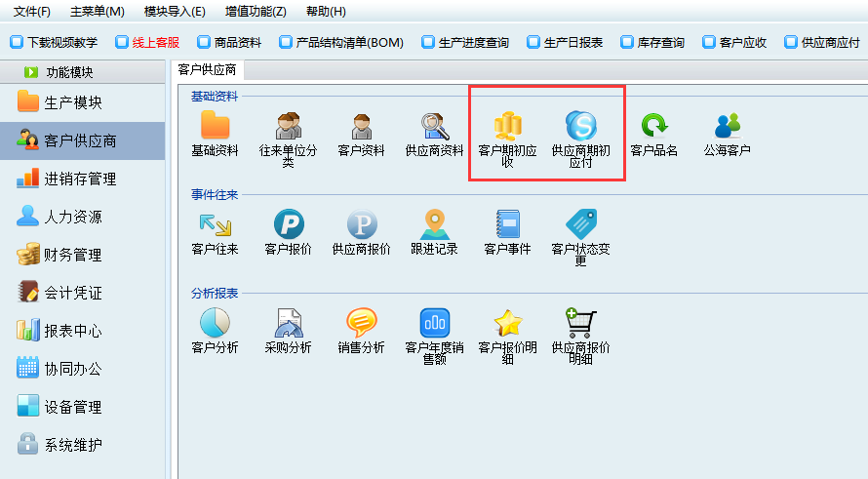The width and height of the screenshot is (868, 479).
Task: Click 供应商报价明细 cart icon
Action: (580, 323)
